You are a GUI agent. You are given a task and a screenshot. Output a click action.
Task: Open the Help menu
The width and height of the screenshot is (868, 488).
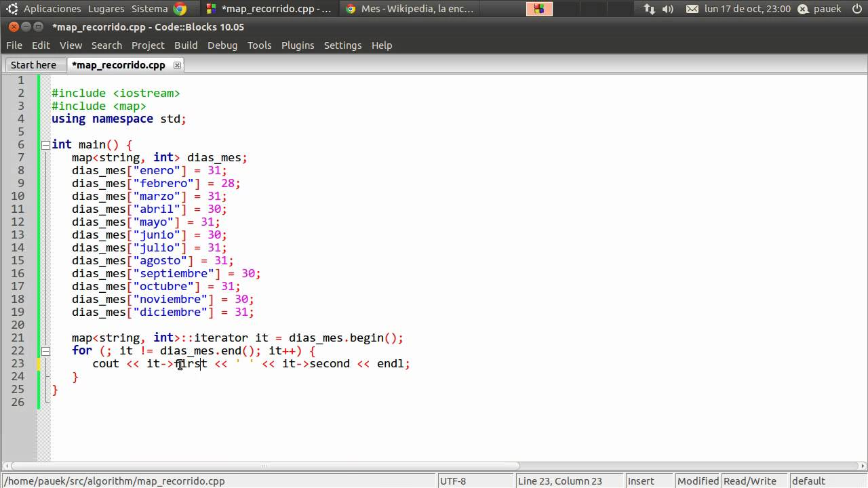pyautogui.click(x=382, y=45)
